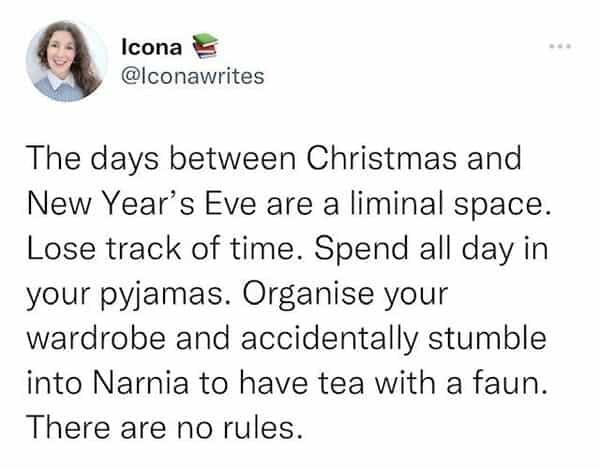Click the word "stumble"
Screen dimensions: 600x469
(498, 339)
